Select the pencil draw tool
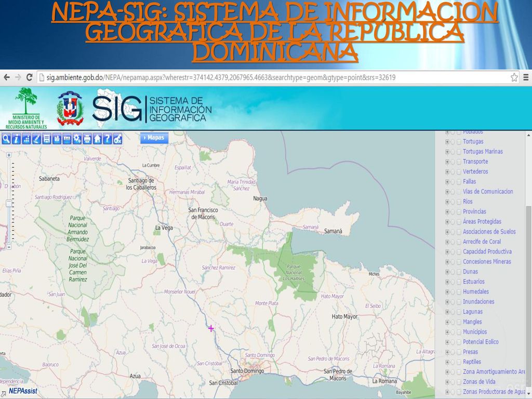The width and height of the screenshot is (532, 399). point(37,139)
